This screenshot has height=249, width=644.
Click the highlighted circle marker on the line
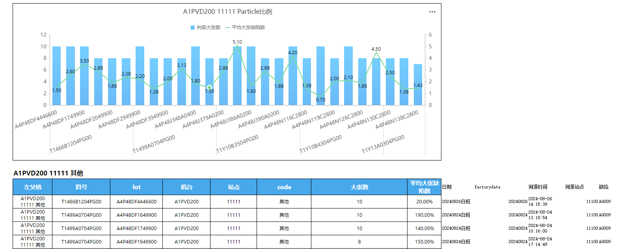click(x=209, y=87)
